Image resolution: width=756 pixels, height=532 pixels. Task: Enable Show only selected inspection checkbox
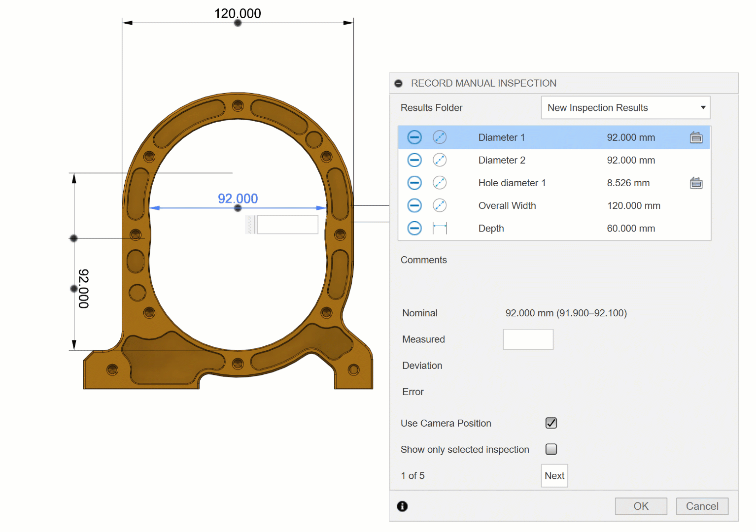551,449
